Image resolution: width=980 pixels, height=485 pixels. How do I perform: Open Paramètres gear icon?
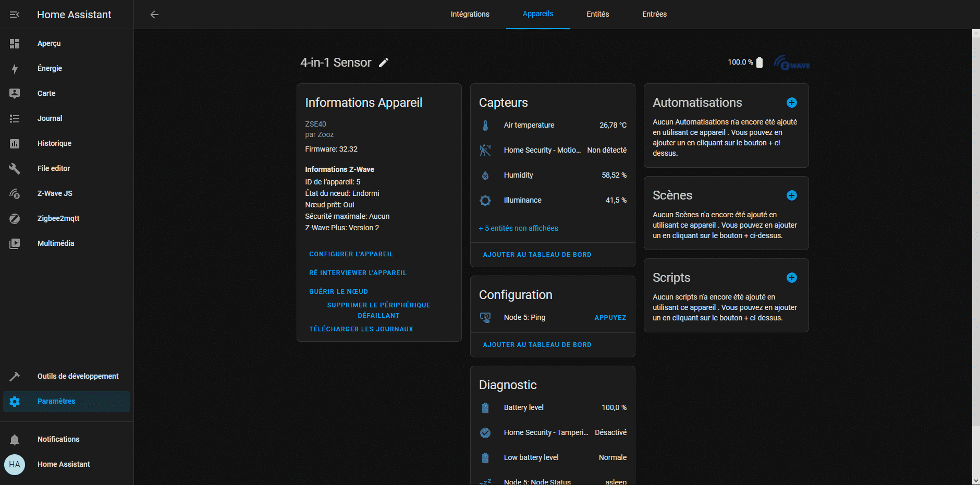[x=15, y=402]
